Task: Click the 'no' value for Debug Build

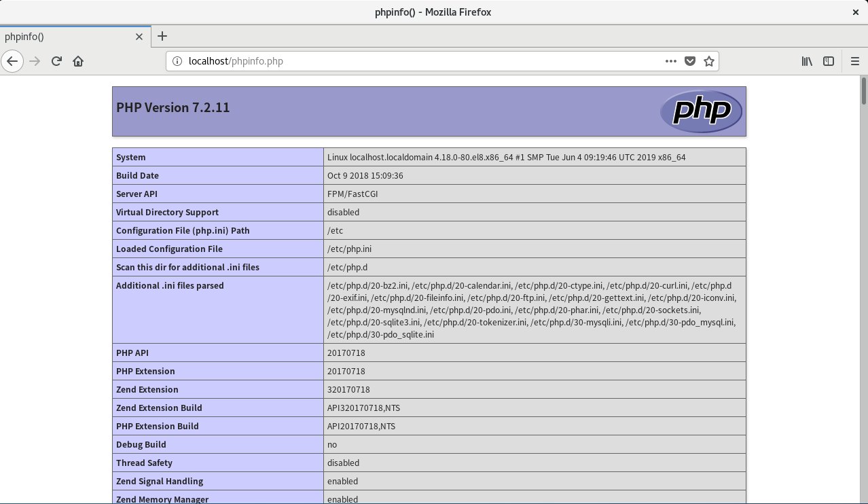Action: click(x=332, y=444)
